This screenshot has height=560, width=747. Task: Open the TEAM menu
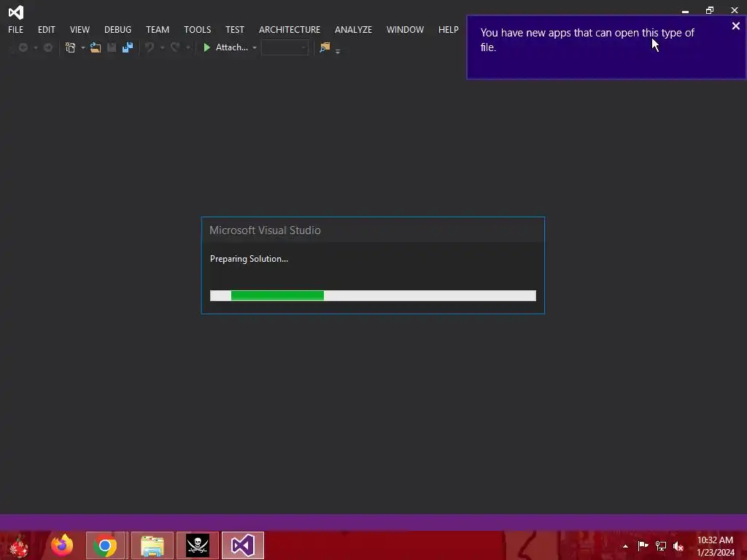point(158,29)
